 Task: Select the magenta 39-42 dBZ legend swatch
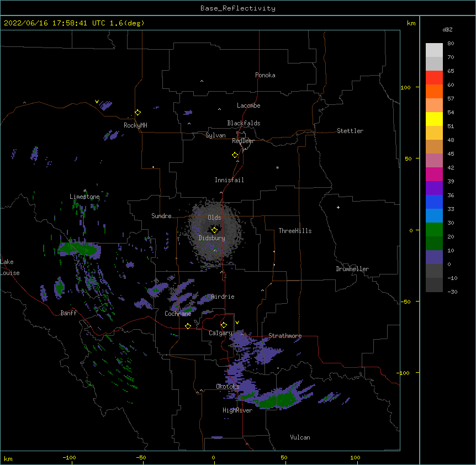tap(434, 174)
